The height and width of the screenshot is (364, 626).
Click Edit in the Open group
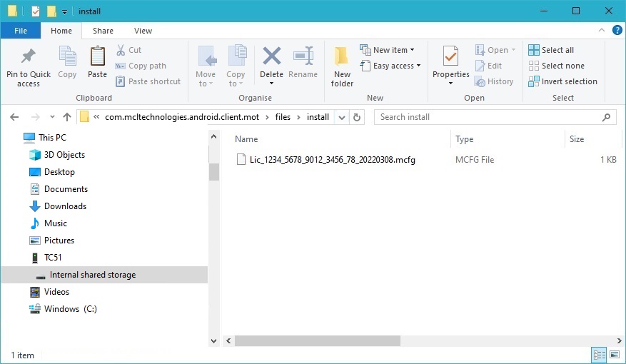pos(488,66)
